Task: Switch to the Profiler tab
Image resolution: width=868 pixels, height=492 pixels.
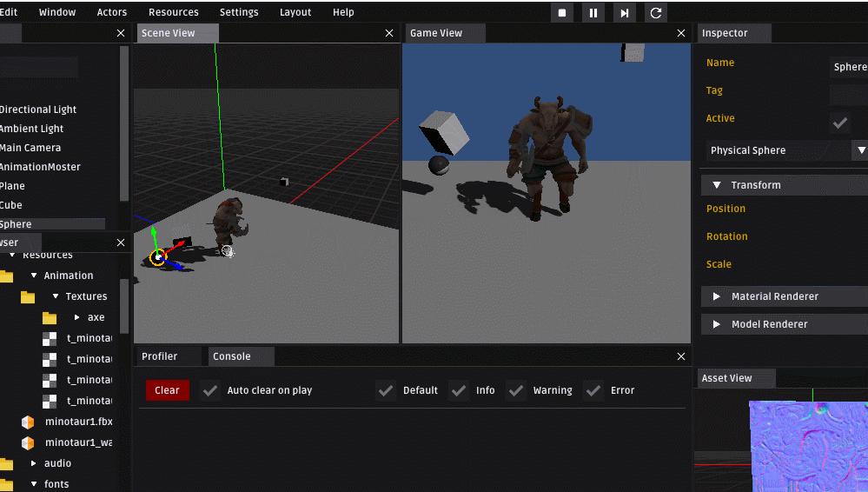Action: [x=159, y=356]
